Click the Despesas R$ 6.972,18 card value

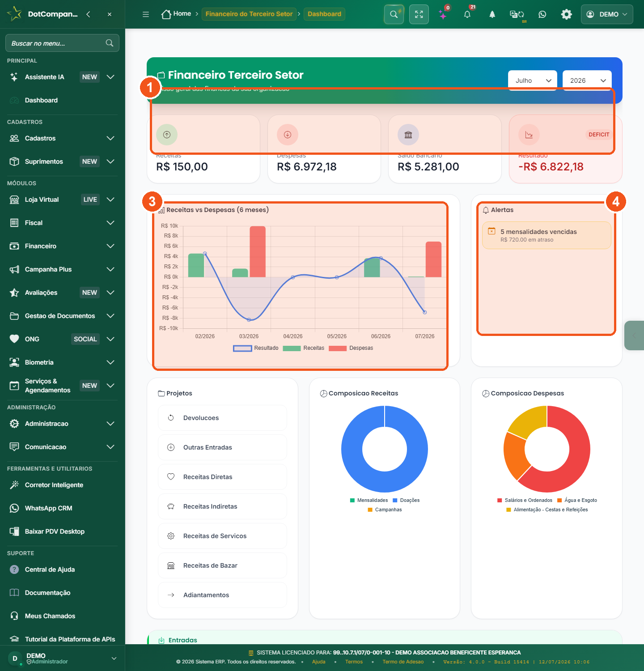tap(307, 167)
